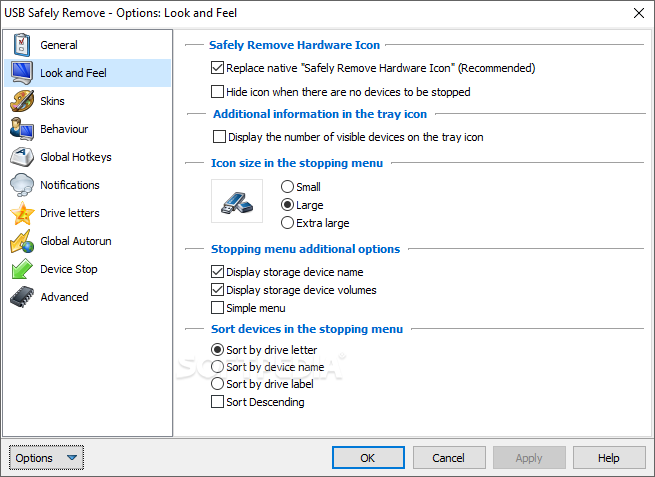Select the Drive letters star icon
Viewport: 655px width, 477px height.
point(22,213)
